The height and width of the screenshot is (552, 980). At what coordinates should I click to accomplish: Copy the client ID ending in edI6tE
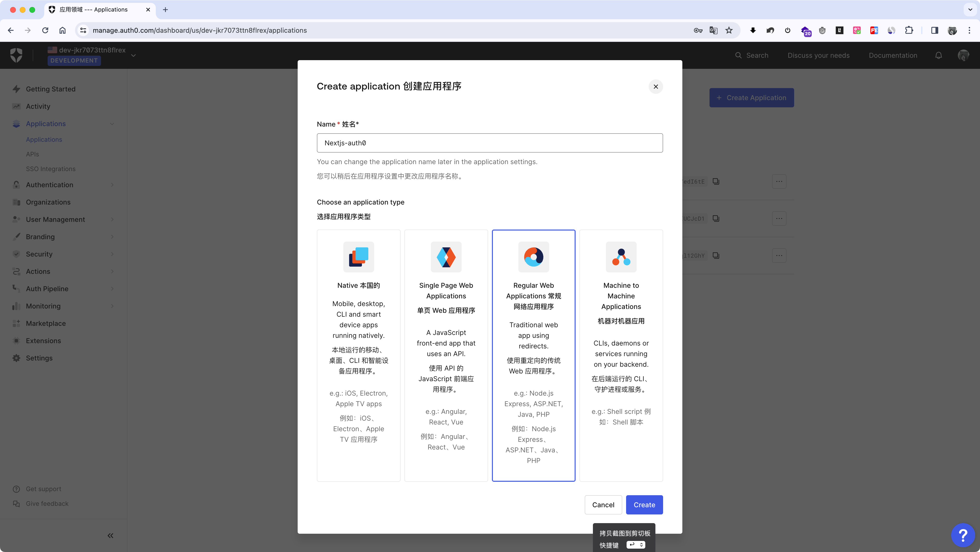[716, 181]
